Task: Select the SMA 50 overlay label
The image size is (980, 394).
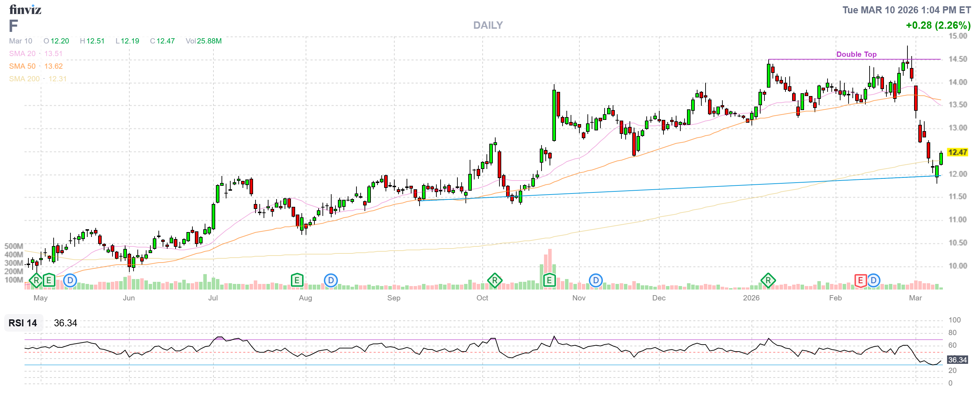Action: coord(22,66)
